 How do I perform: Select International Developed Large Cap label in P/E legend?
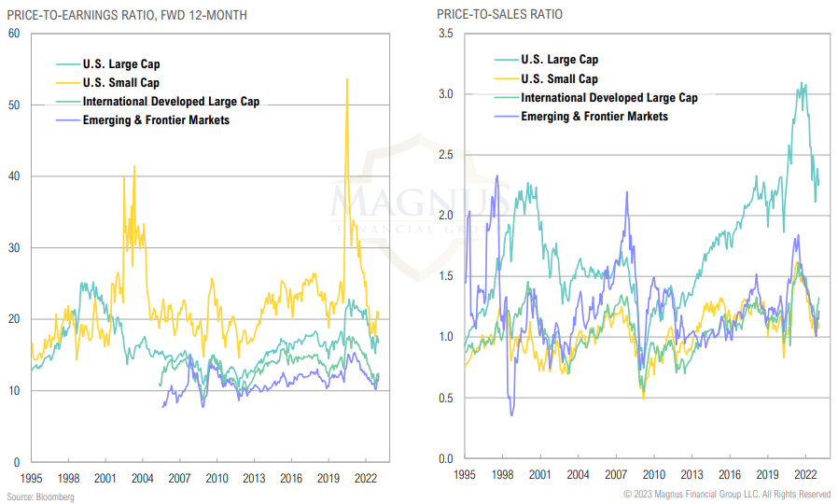[171, 102]
